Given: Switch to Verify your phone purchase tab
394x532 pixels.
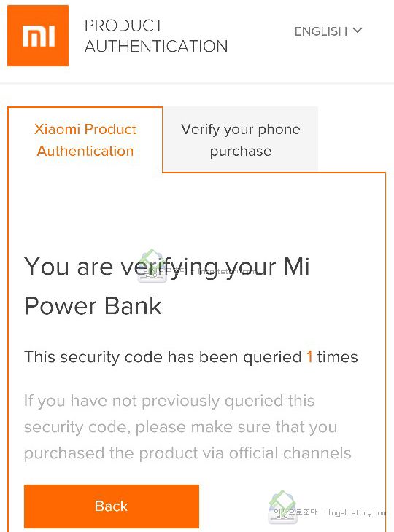Looking at the screenshot, I should coord(241,140).
